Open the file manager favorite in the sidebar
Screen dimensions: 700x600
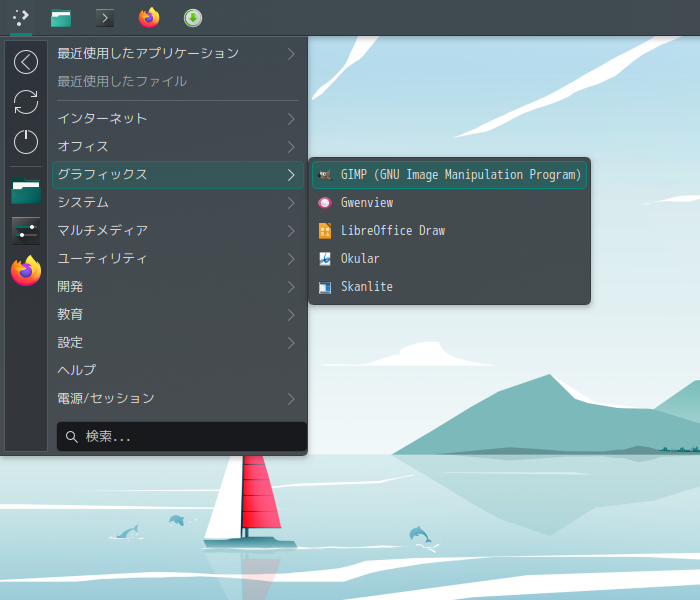[26, 191]
